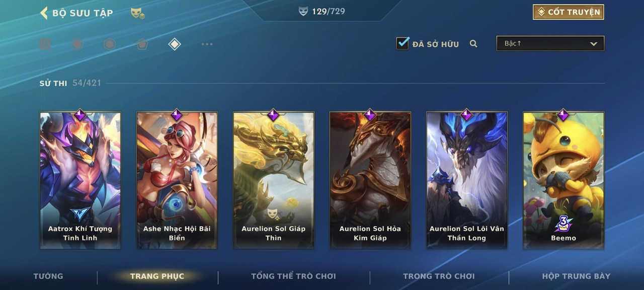Open the Aatrox Khí Tượng Tinh Linh skin

pos(80,180)
